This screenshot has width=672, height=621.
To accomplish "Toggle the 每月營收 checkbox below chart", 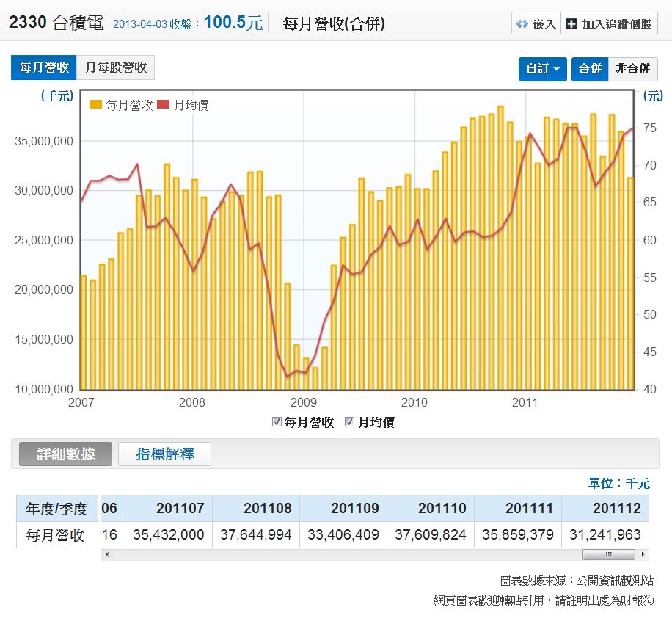I will pyautogui.click(x=277, y=422).
